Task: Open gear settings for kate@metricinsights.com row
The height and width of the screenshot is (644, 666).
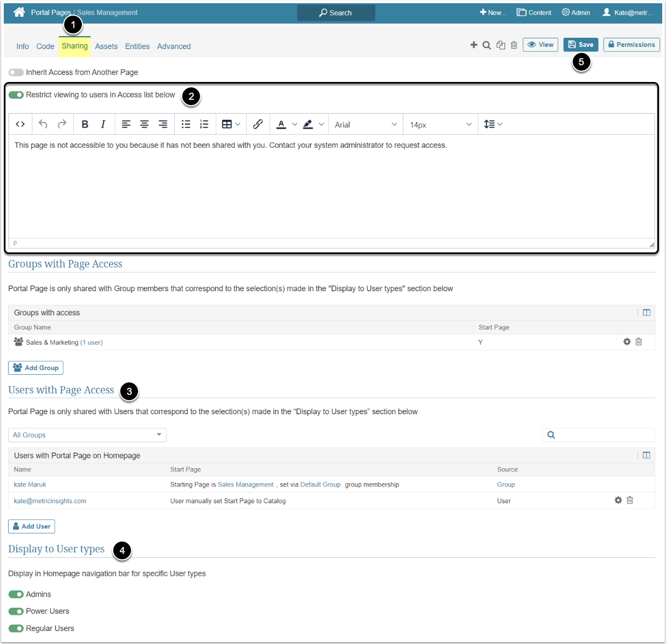Action: click(x=618, y=501)
